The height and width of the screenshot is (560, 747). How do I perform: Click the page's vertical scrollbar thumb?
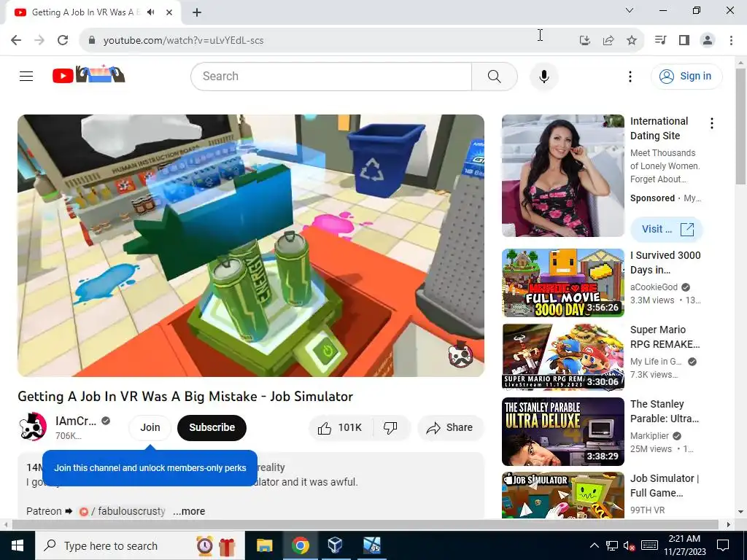740,126
